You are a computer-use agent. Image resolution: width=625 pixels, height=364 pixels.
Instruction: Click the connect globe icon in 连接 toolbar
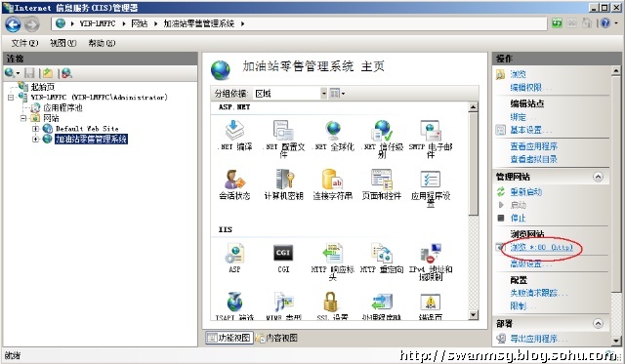(10, 73)
